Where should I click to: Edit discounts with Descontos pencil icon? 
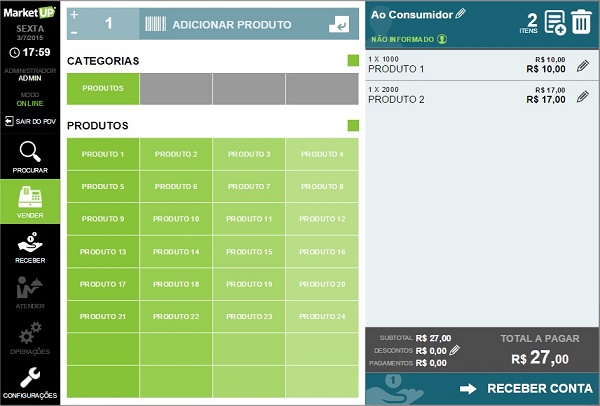click(454, 350)
